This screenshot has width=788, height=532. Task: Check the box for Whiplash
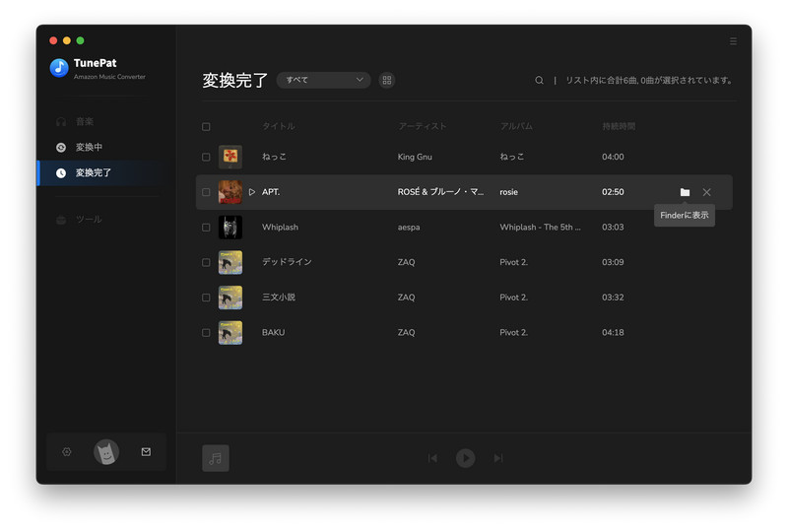[x=206, y=228]
